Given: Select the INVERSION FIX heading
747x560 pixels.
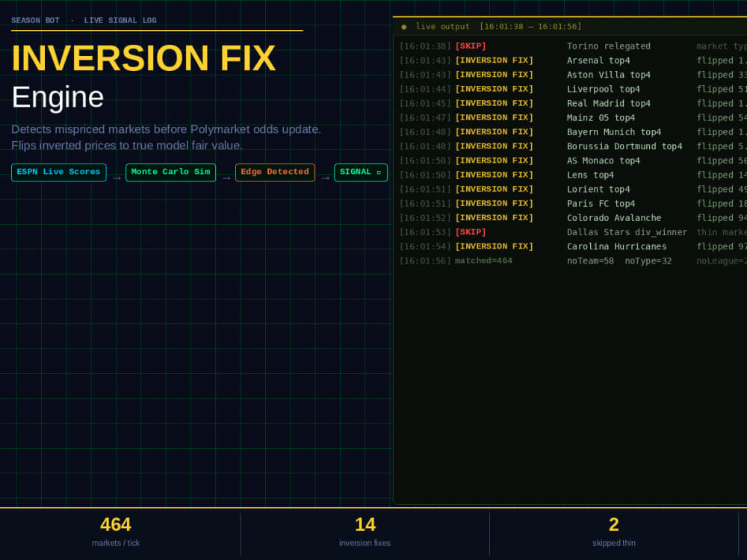Looking at the screenshot, I should point(143,58).
